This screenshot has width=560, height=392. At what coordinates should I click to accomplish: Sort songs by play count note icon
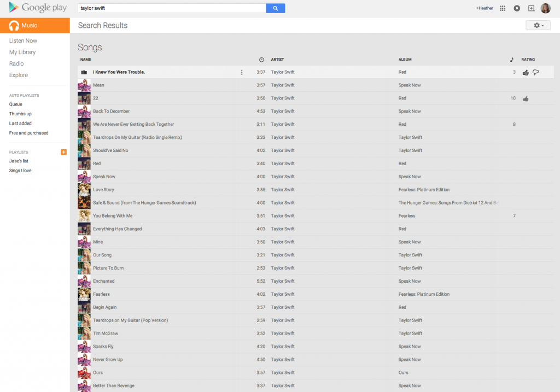pyautogui.click(x=512, y=60)
